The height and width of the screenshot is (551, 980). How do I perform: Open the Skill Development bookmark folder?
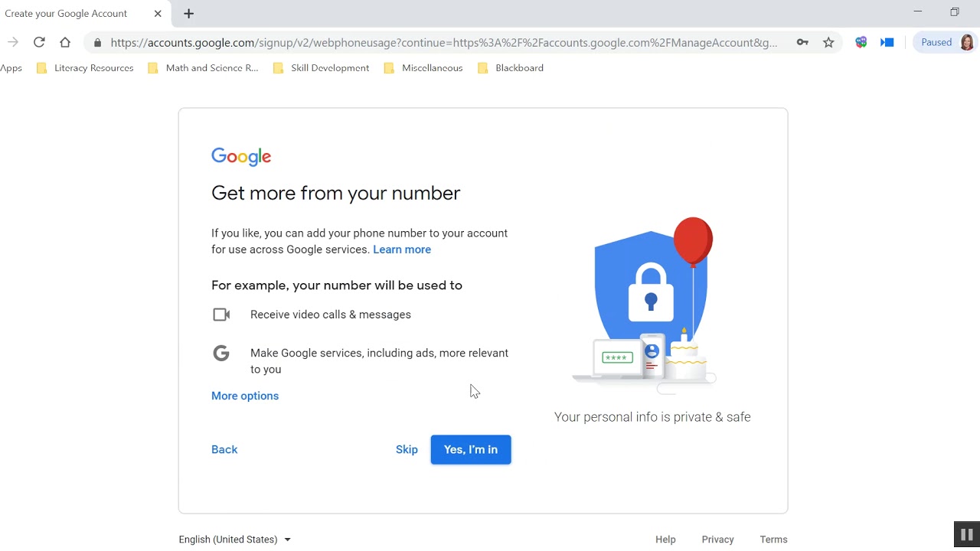click(322, 68)
